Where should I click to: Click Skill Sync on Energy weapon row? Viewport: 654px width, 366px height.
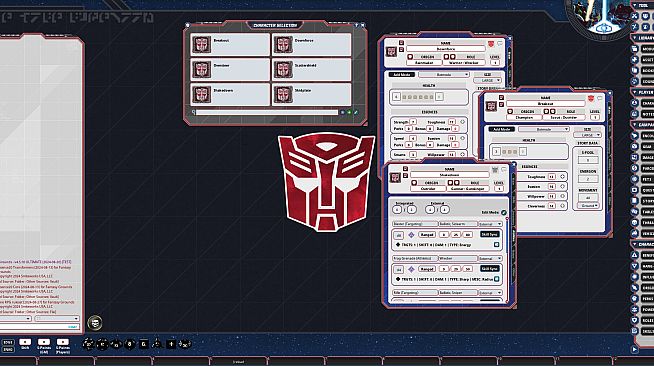click(490, 234)
